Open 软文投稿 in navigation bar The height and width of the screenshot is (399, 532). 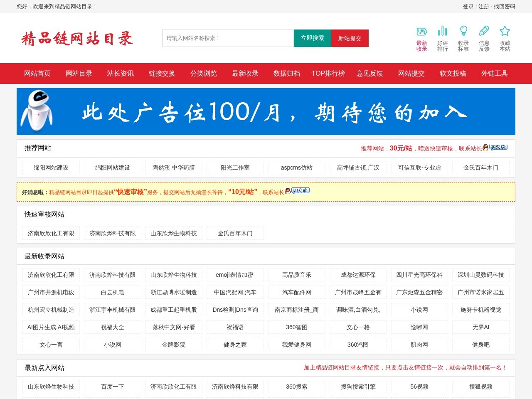coord(453,74)
